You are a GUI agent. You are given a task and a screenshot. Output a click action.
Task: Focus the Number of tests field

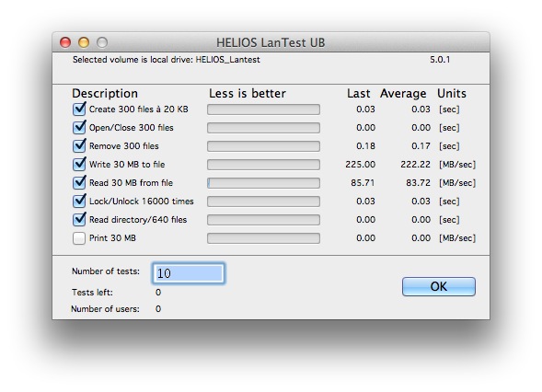point(189,273)
